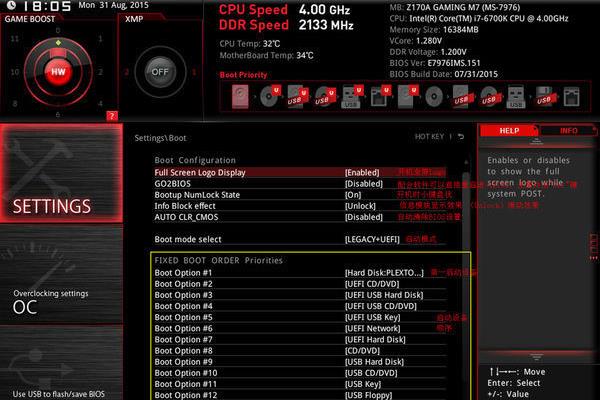The width and height of the screenshot is (600, 400).
Task: Select the UEFI USB key icon with U badge
Action: click(x=352, y=96)
